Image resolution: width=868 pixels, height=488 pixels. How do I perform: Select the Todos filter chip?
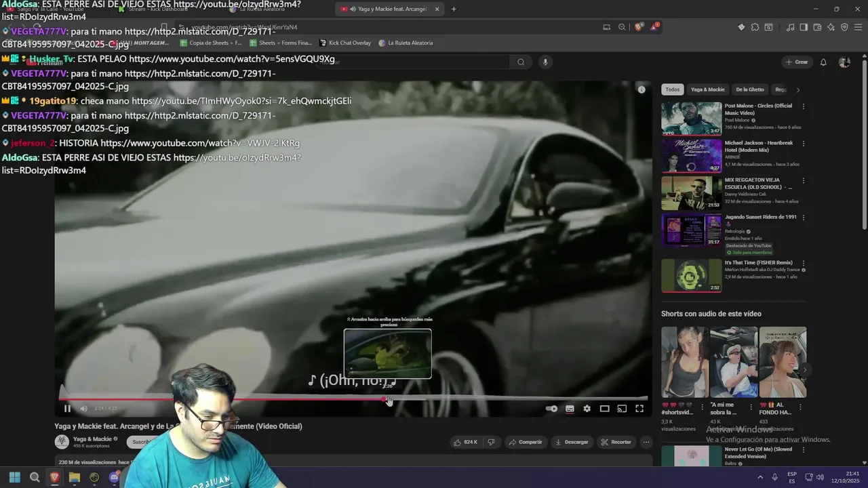[x=672, y=89]
